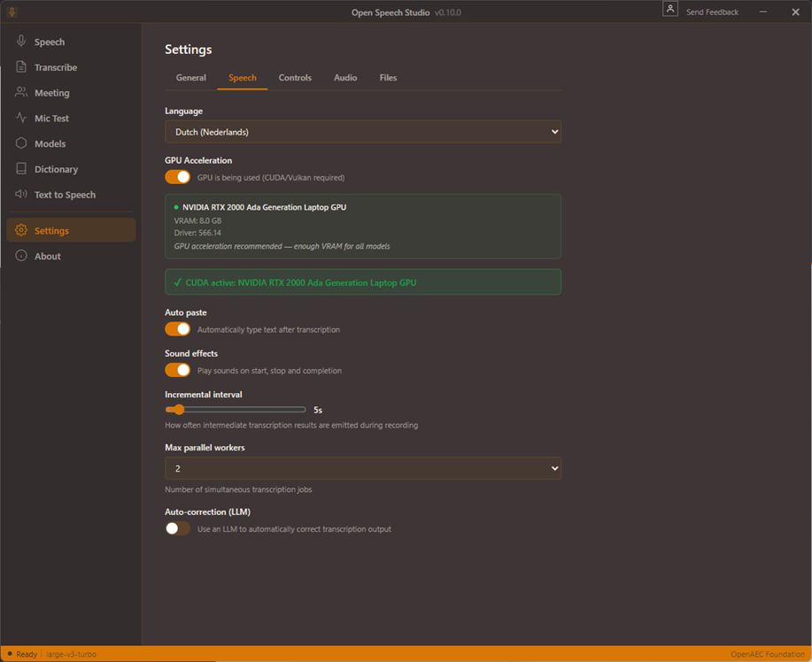Screen dimensions: 812x662
Task: Click the info icon next to About
Action: (x=21, y=256)
